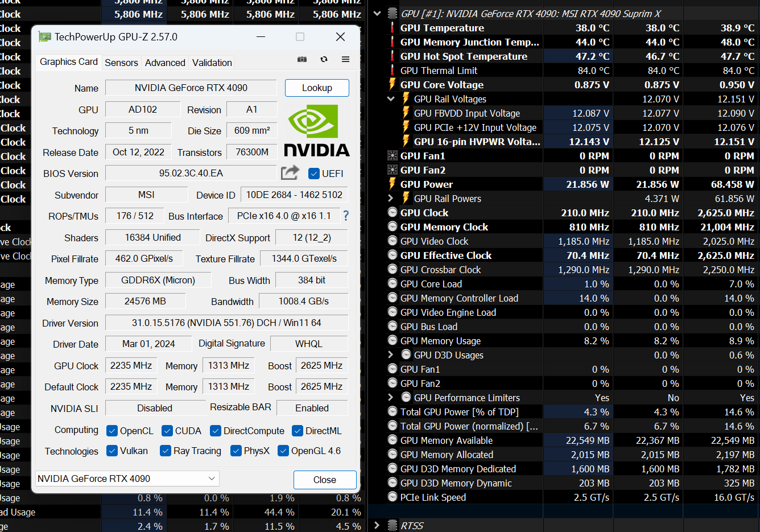
Task: Click the GPU Thermal Limit thermometer icon
Action: tap(392, 71)
